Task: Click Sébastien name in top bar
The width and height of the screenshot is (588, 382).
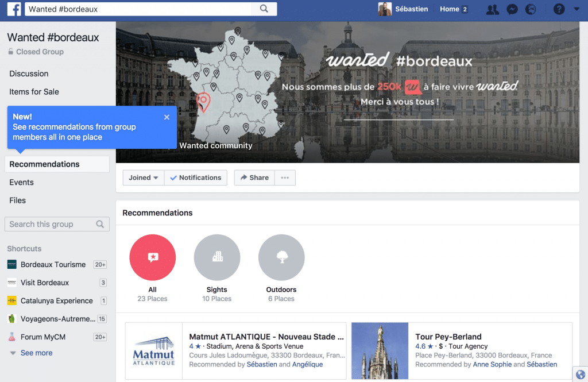Action: pos(411,9)
